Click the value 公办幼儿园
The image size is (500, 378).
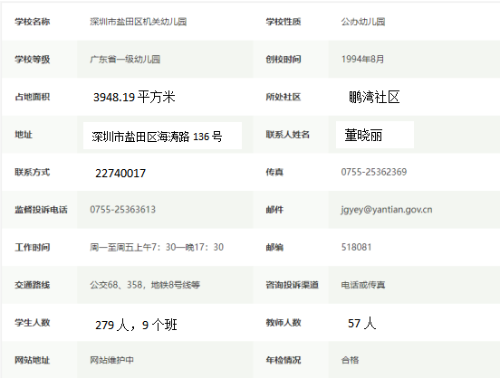pyautogui.click(x=363, y=22)
